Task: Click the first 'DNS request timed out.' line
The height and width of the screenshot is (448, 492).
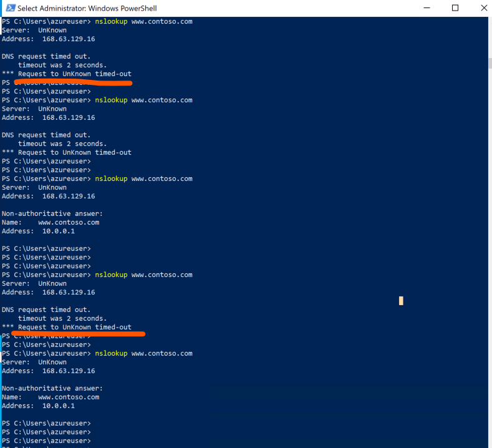Action: point(46,56)
